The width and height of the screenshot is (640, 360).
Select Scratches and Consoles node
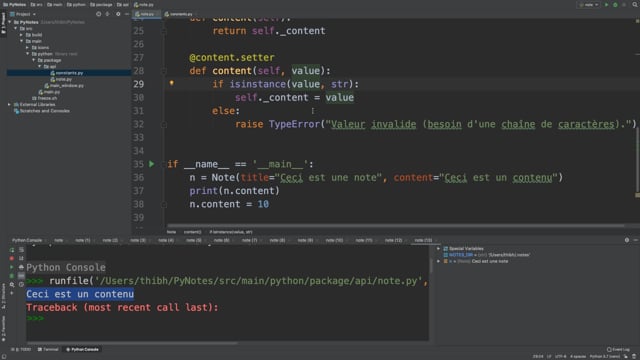tap(42, 111)
